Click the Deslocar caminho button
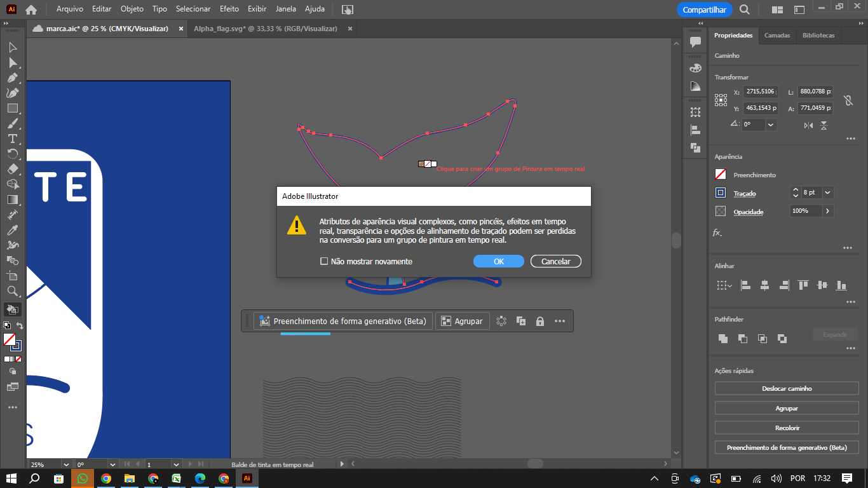Image resolution: width=868 pixels, height=488 pixels. point(787,388)
